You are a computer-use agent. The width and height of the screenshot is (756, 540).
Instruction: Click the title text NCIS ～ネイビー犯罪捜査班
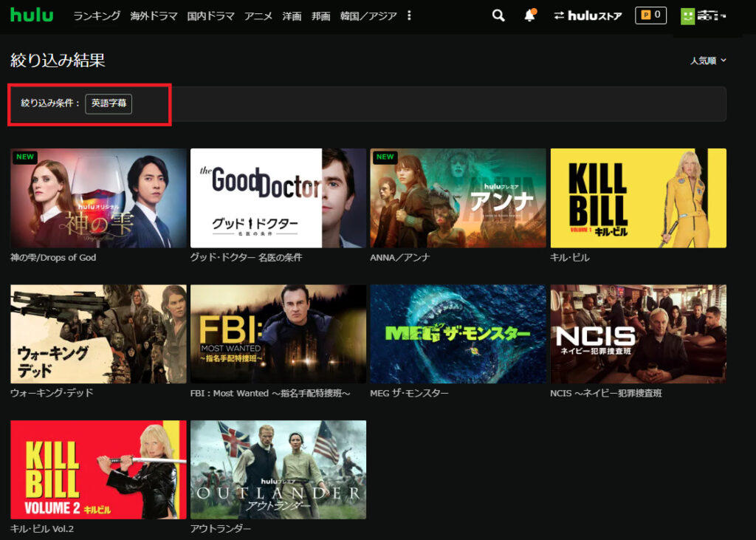pos(606,393)
